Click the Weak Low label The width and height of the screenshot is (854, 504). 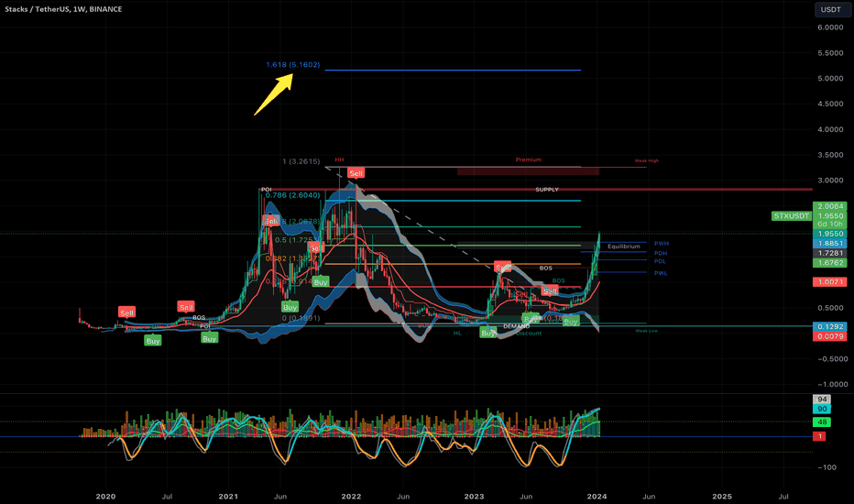tap(647, 331)
